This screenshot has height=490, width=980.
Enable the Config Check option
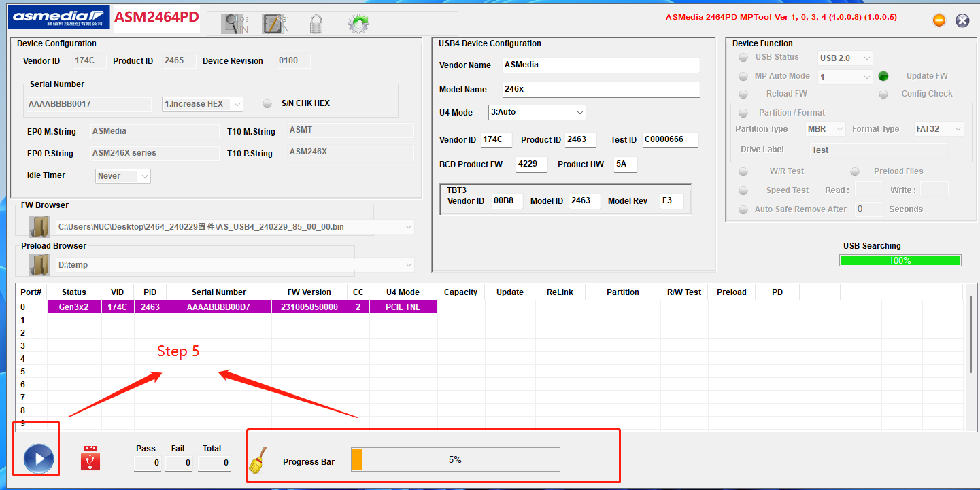(x=883, y=94)
